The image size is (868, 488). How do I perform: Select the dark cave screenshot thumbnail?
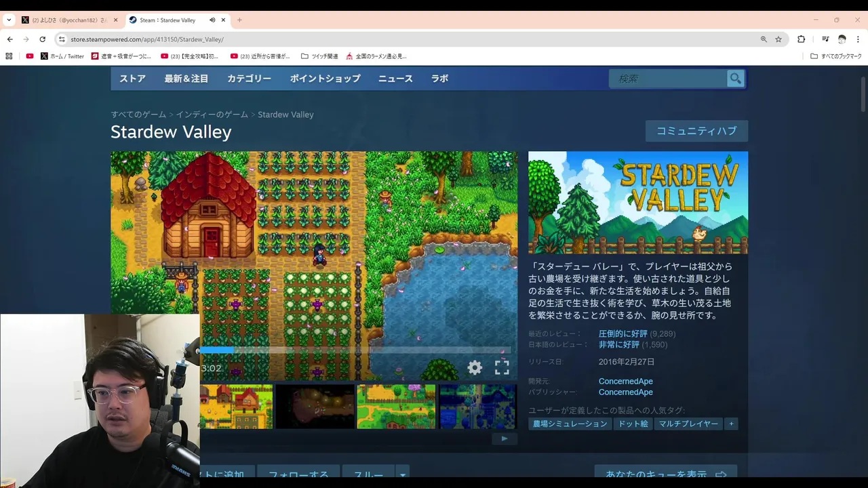coord(315,407)
